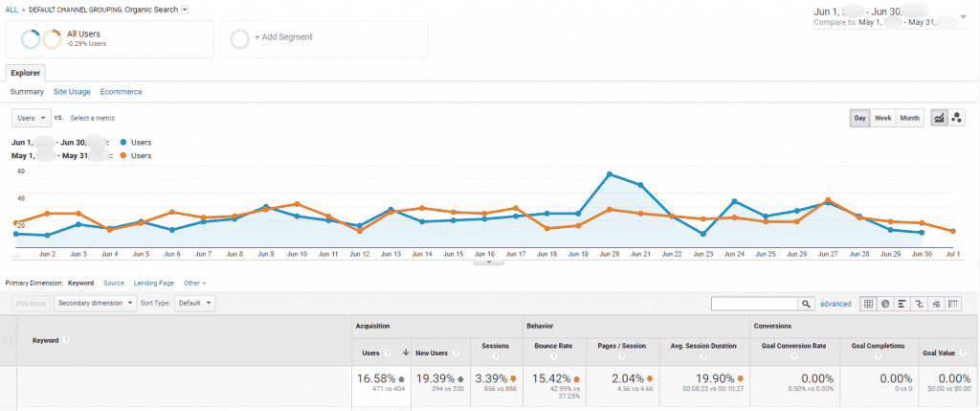Viewport: 980px width, 411px height.
Task: Click the Jun 20 peak data point
Action: (609, 174)
